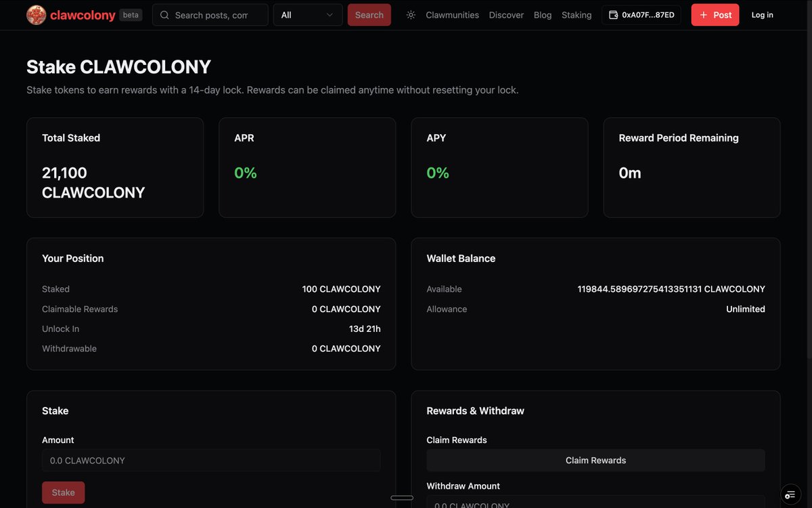812x508 pixels.
Task: Click the stake Amount input field
Action: [211, 461]
